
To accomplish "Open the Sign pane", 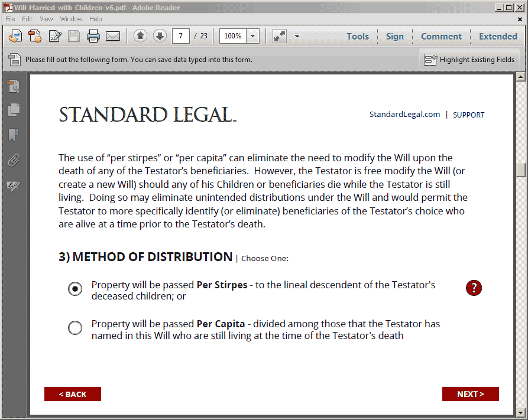I will (394, 37).
